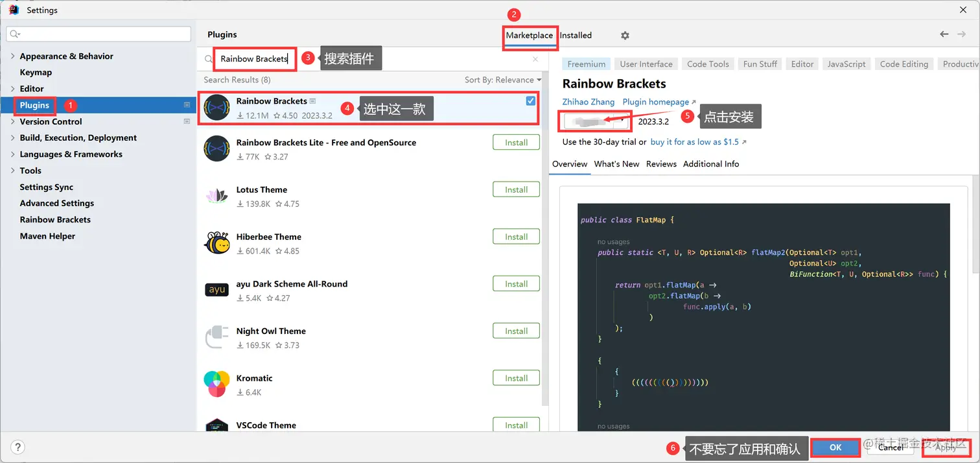
Task: Install the Hiberbee Theme plugin
Action: click(517, 237)
